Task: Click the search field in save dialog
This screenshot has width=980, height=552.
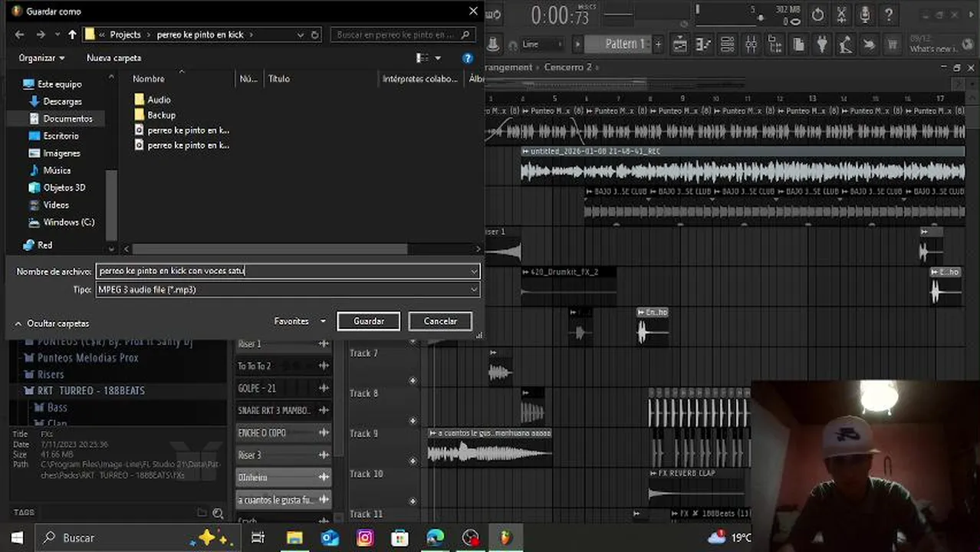Action: pos(403,34)
